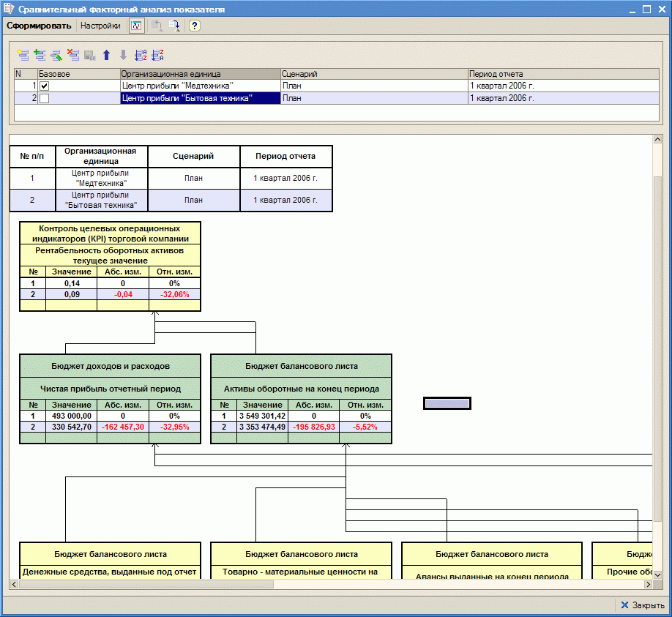Add a new row to comparison table
Viewport: 672px width, 617px height.
(23, 55)
